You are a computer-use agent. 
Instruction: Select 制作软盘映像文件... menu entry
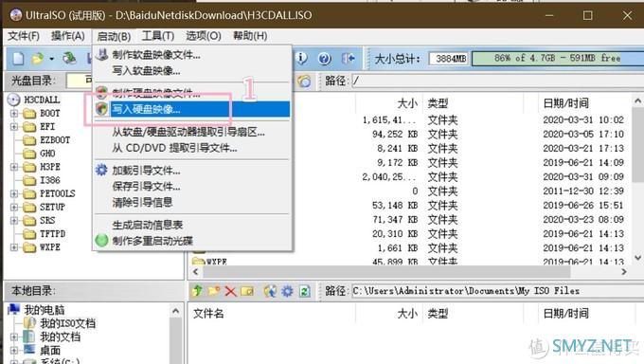(192, 54)
